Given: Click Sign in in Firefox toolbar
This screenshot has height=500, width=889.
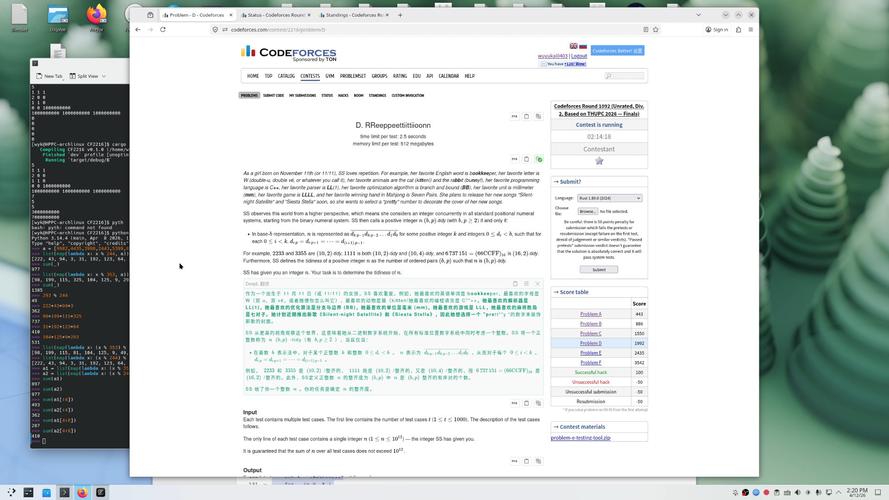Looking at the screenshot, I should [717, 29].
